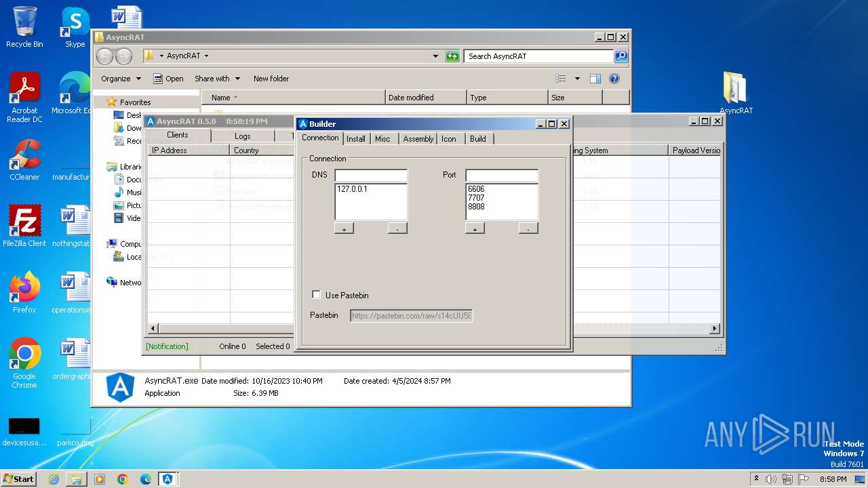Switch to AsyncRAT taskbar button
868x488 pixels.
coord(167,479)
